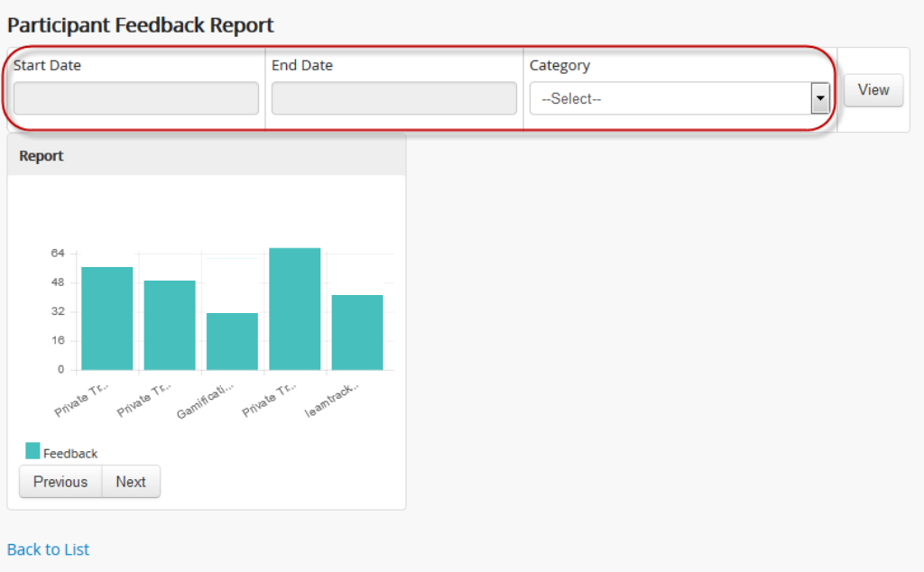Click the 16 y-axis value
Viewport: 924px width, 572px height.
(x=58, y=340)
